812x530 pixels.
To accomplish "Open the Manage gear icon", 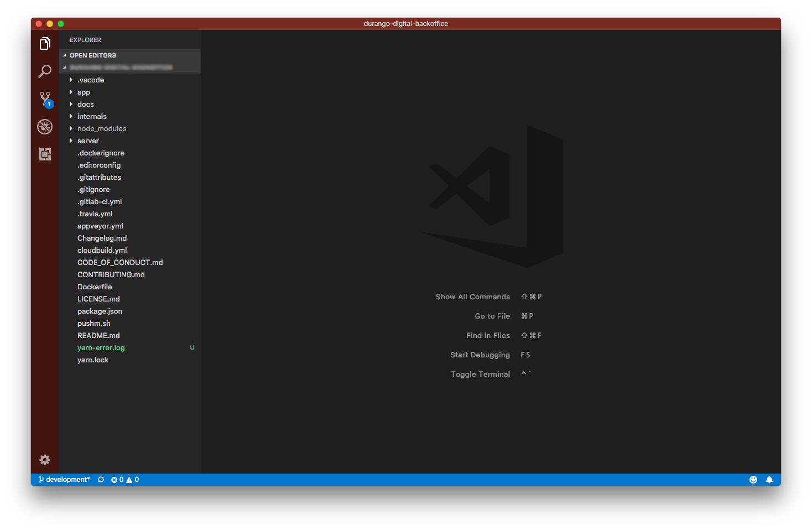I will pyautogui.click(x=45, y=460).
